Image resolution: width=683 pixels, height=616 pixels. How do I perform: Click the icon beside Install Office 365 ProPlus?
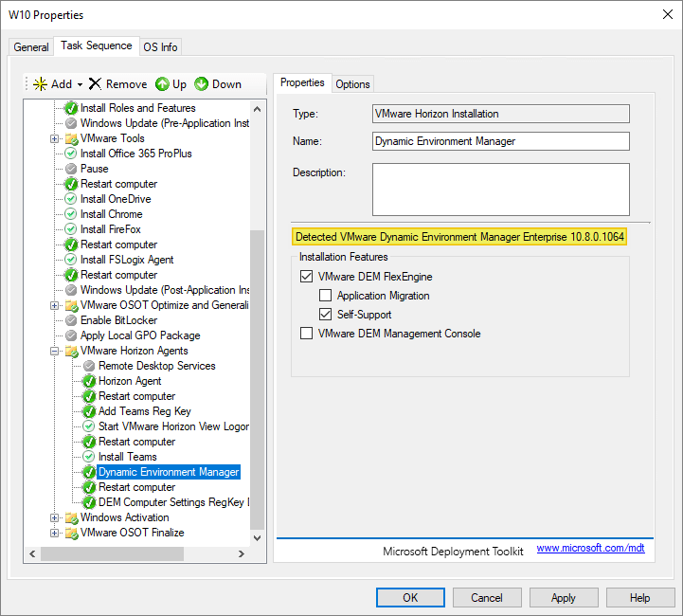click(71, 154)
